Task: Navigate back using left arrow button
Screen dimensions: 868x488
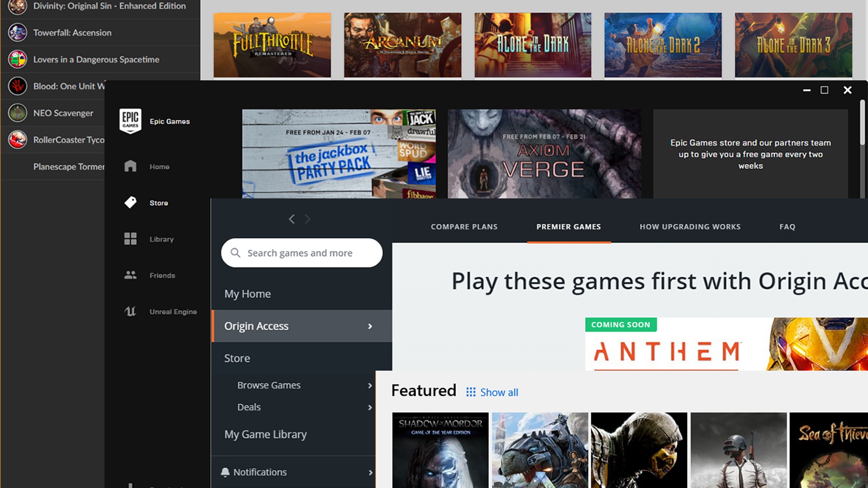Action: pos(292,219)
